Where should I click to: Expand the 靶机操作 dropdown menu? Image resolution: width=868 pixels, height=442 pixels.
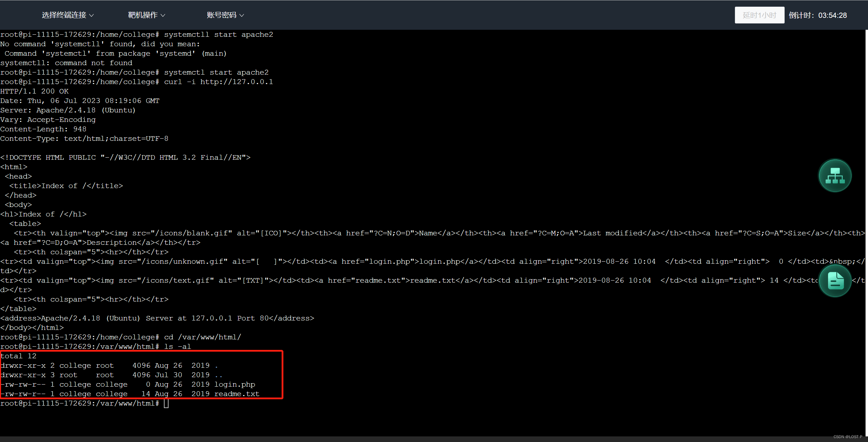point(146,15)
